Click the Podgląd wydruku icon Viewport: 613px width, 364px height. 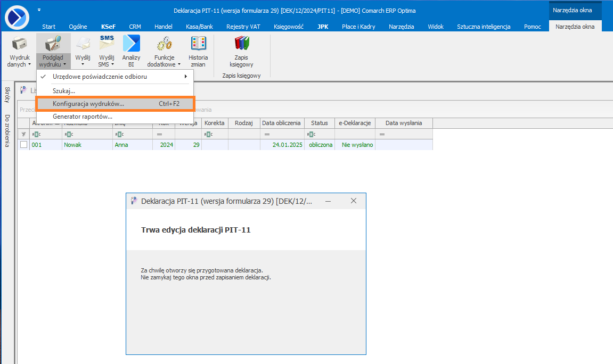pos(53,44)
